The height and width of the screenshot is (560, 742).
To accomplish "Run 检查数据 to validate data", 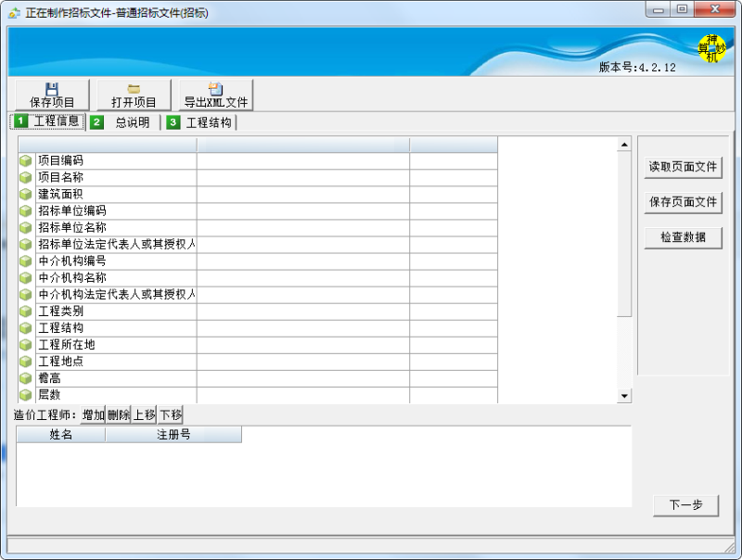I will tap(683, 237).
